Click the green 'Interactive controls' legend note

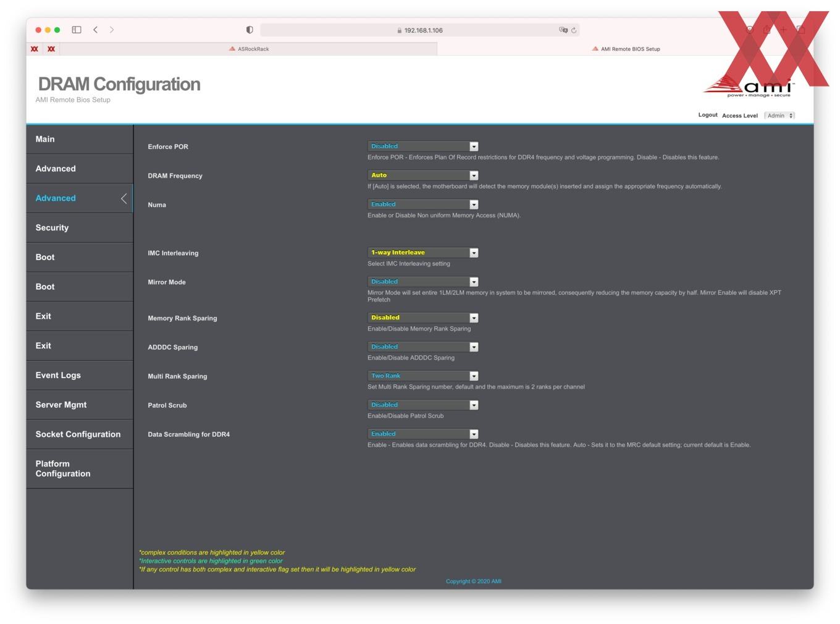coord(211,561)
